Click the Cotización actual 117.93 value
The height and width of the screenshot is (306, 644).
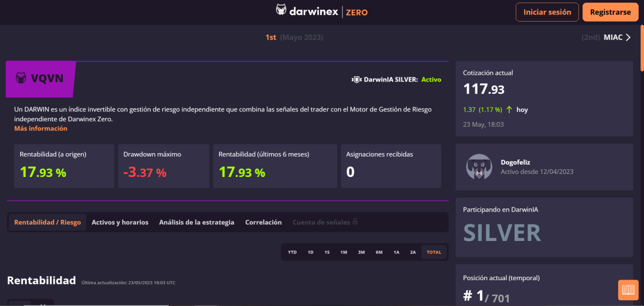click(484, 89)
